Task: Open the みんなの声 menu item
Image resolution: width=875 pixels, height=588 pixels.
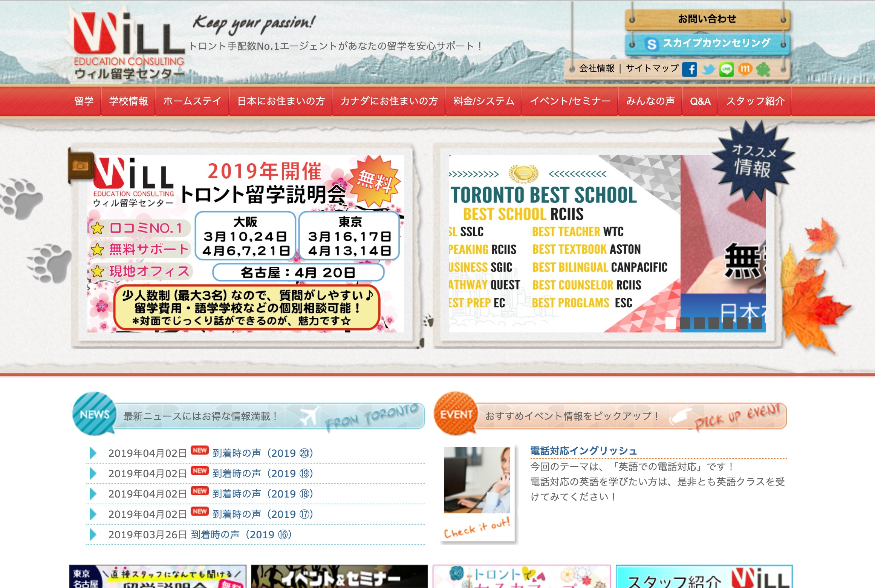Action: 650,101
